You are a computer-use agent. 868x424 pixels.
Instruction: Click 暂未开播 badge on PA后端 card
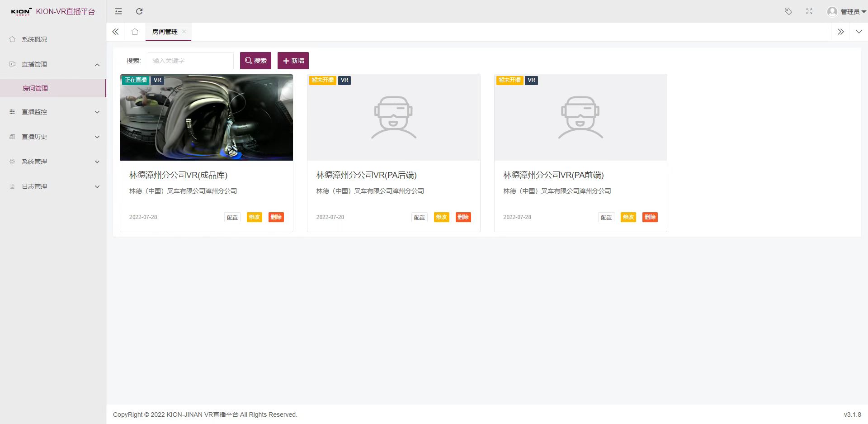[323, 80]
